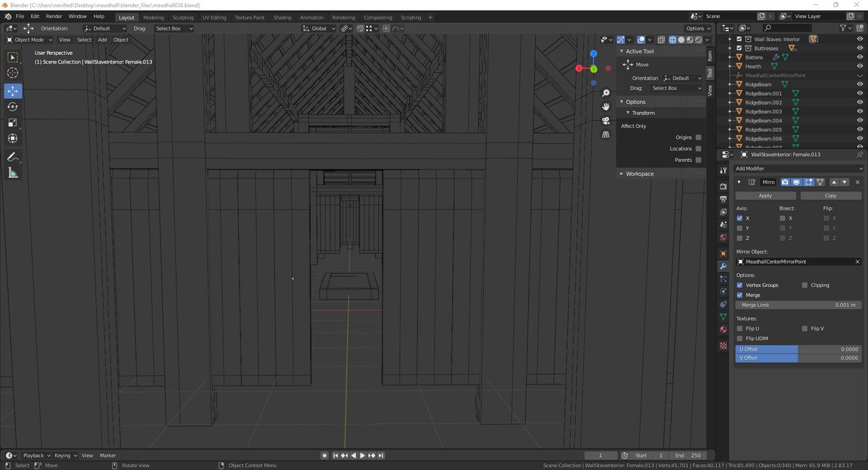Screen dimensions: 868x470
Task: Toggle mirror modifier render visibility camera icon
Action: tap(784, 182)
